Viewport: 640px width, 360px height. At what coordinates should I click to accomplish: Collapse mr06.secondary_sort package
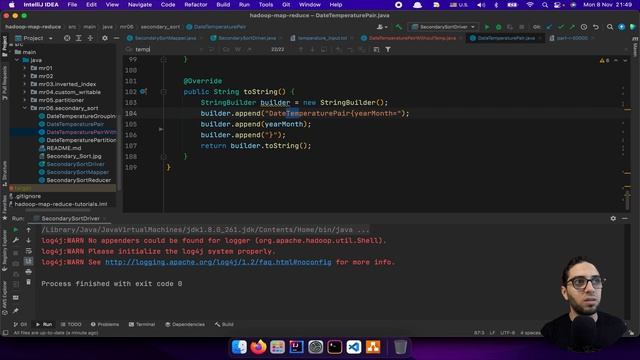(25, 108)
